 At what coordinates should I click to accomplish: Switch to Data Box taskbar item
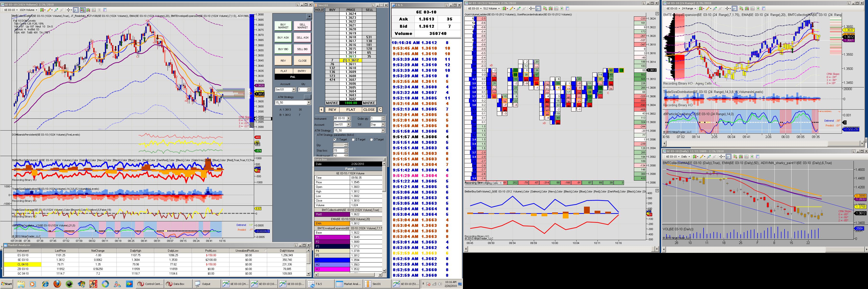click(178, 284)
